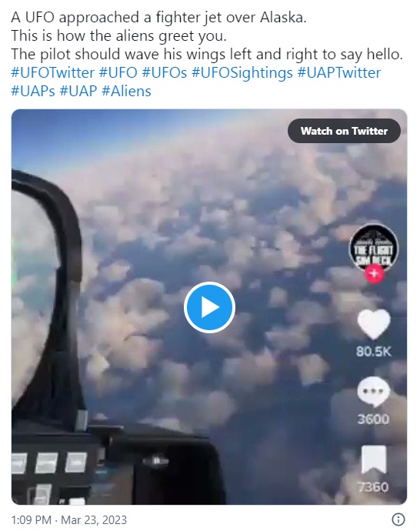Click the info icon beside timestamp
420x531 pixels.
coord(398,519)
